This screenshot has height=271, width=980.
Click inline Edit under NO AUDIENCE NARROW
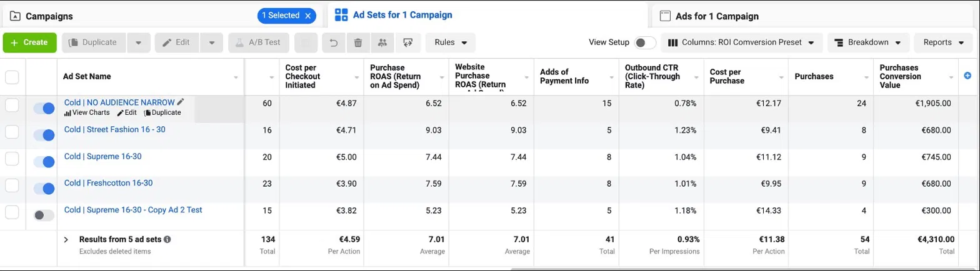127,113
